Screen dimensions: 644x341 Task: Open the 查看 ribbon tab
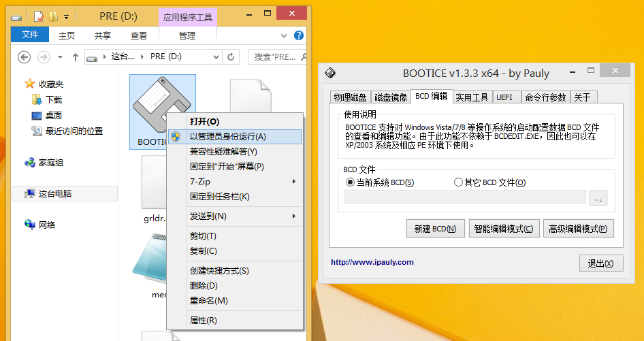[x=139, y=36]
